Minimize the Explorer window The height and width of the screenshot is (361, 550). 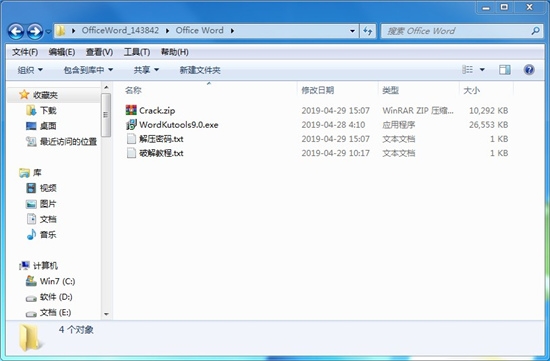tap(486, 7)
